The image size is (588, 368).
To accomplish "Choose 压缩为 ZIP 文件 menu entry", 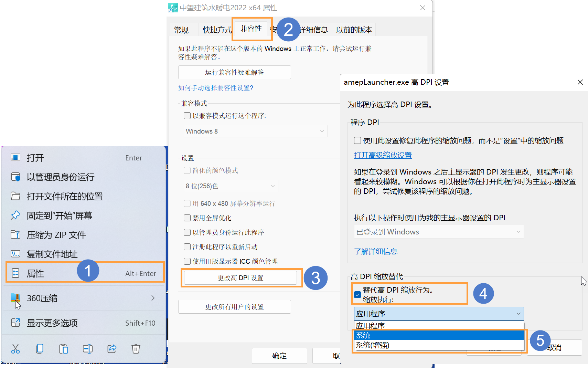I will [84, 235].
